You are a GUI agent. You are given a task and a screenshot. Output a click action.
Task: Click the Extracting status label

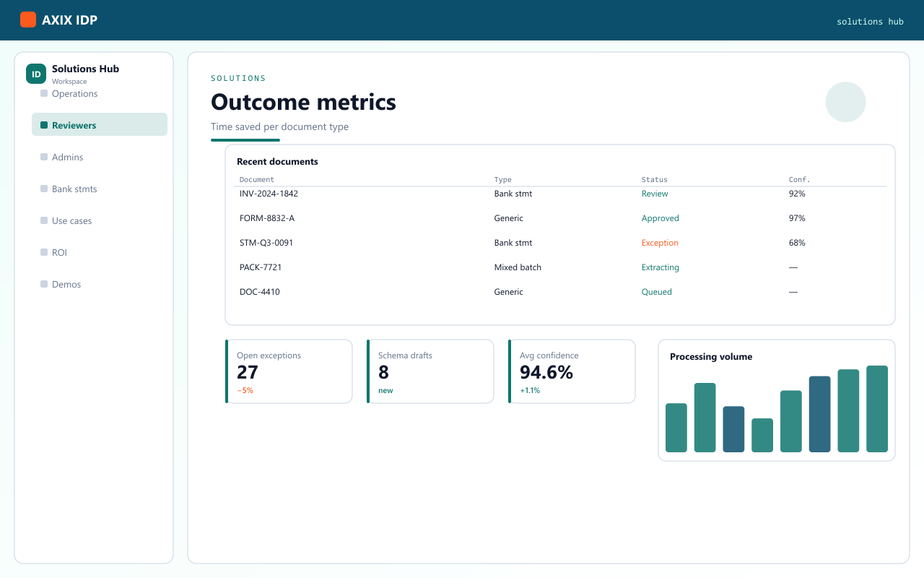click(x=661, y=267)
